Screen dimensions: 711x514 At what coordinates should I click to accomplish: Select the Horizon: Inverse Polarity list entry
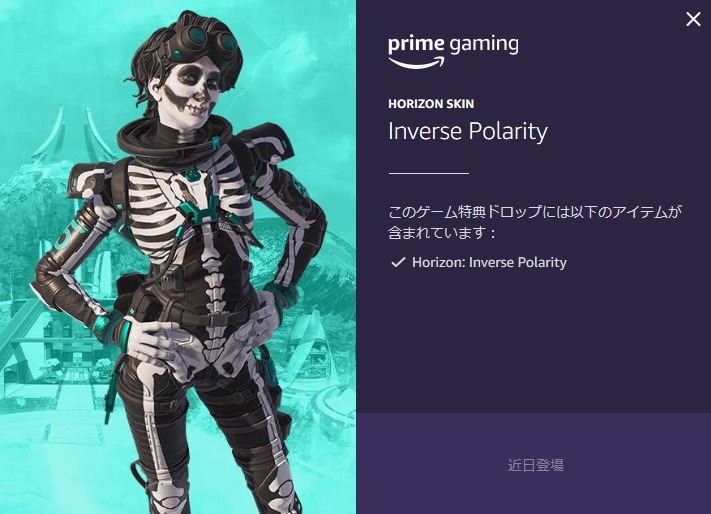click(489, 262)
